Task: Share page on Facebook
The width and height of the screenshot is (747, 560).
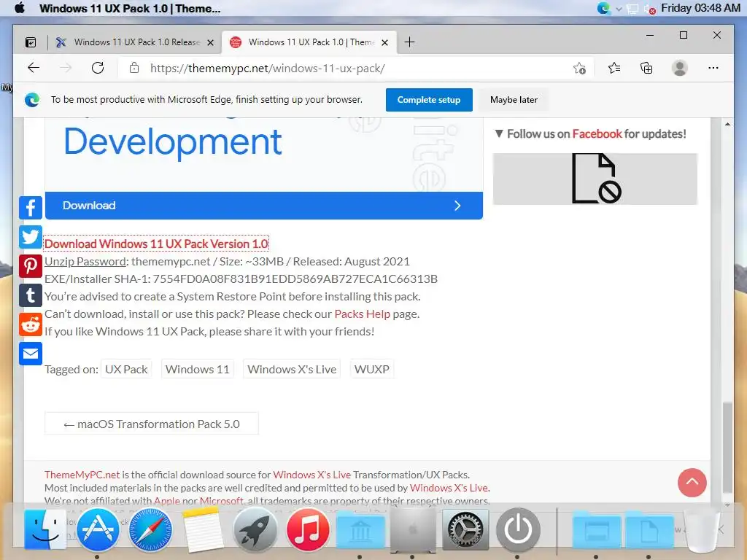Action: tap(31, 208)
